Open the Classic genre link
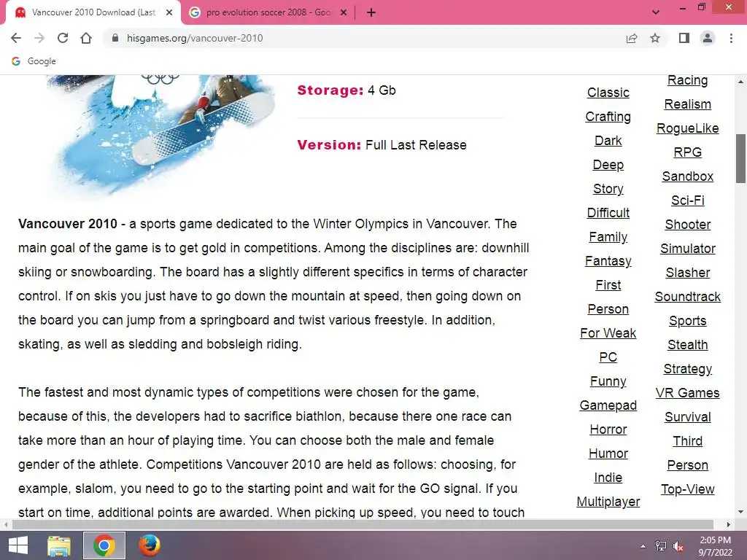This screenshot has height=560, width=747. click(x=608, y=93)
